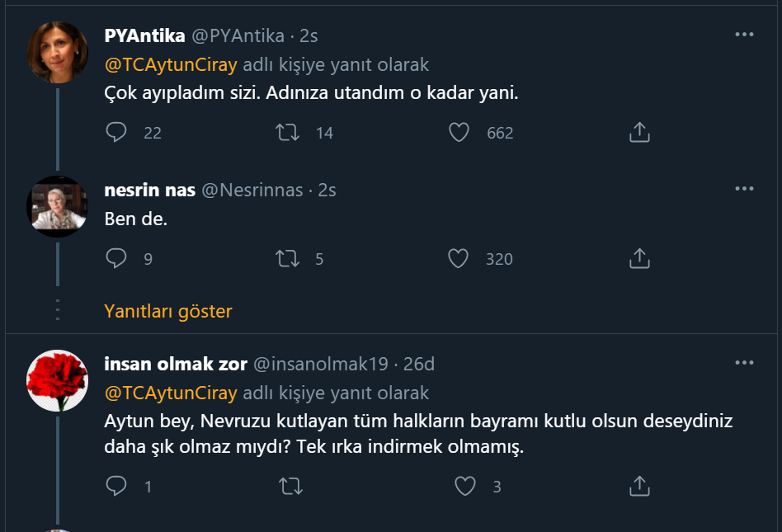
Task: Retweet nesrin nas's "Ben de." tweet
Action: (x=288, y=259)
